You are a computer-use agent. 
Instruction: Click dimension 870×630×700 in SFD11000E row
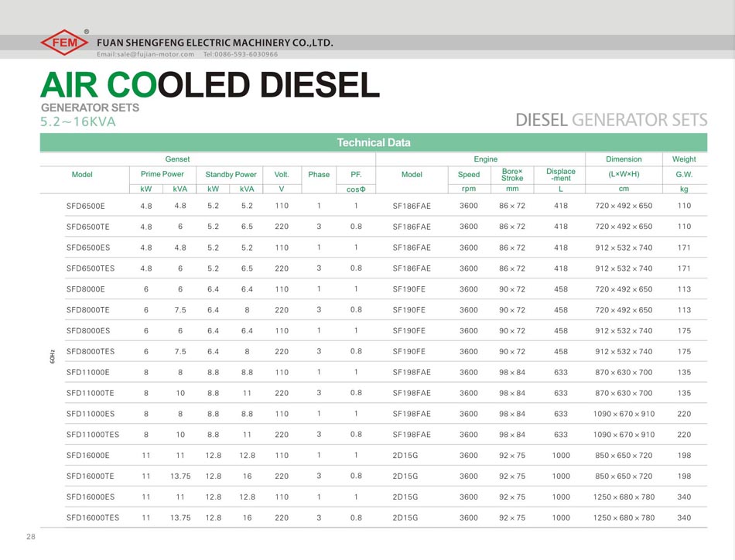(x=624, y=372)
